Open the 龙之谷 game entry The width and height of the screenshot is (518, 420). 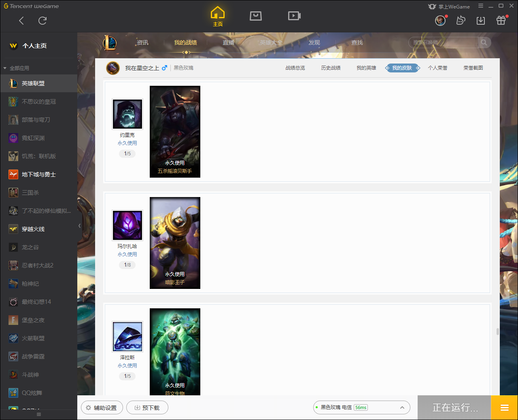(39, 247)
